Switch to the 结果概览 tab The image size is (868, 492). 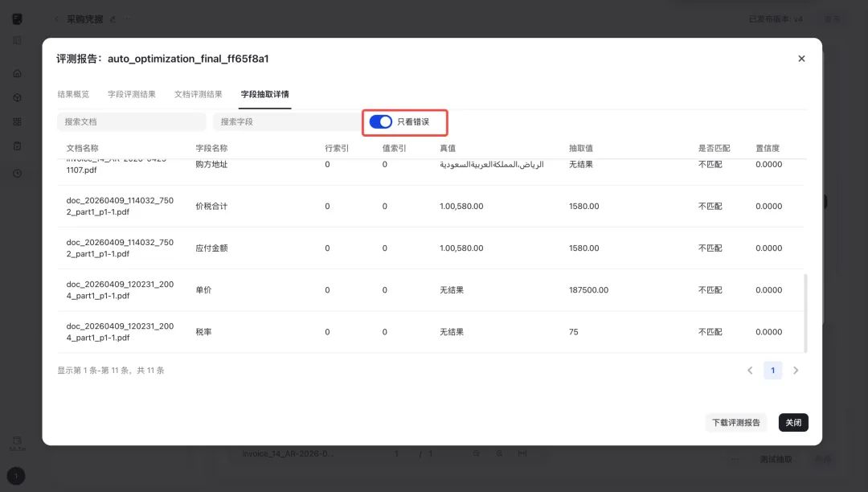73,94
